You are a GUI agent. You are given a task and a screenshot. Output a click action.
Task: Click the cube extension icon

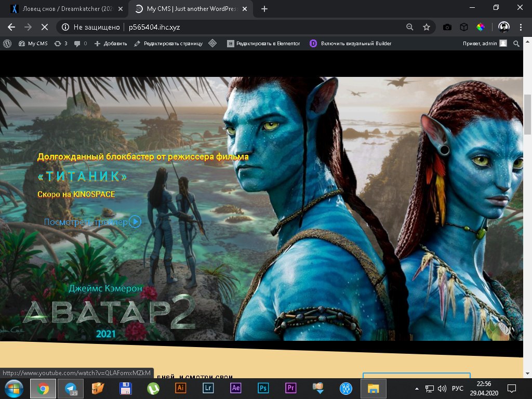(464, 27)
